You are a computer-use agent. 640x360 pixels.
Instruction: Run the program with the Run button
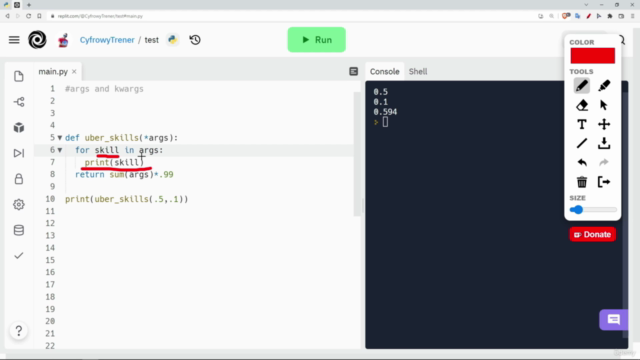(316, 40)
